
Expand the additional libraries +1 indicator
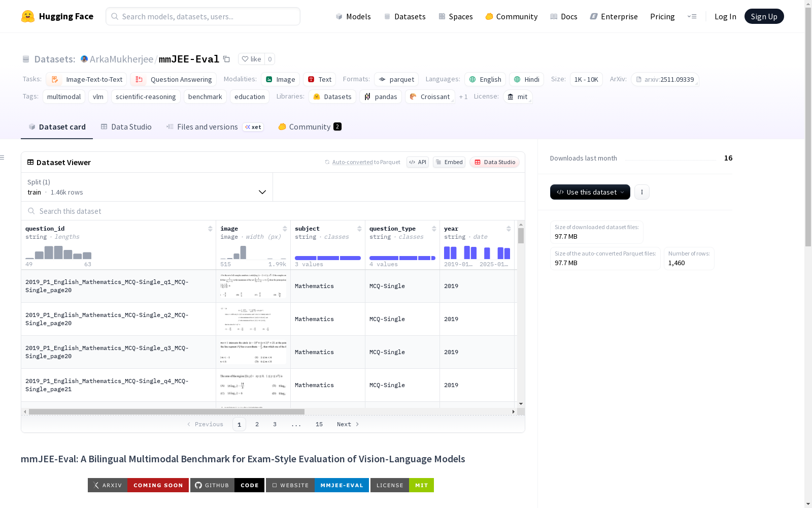463,97
